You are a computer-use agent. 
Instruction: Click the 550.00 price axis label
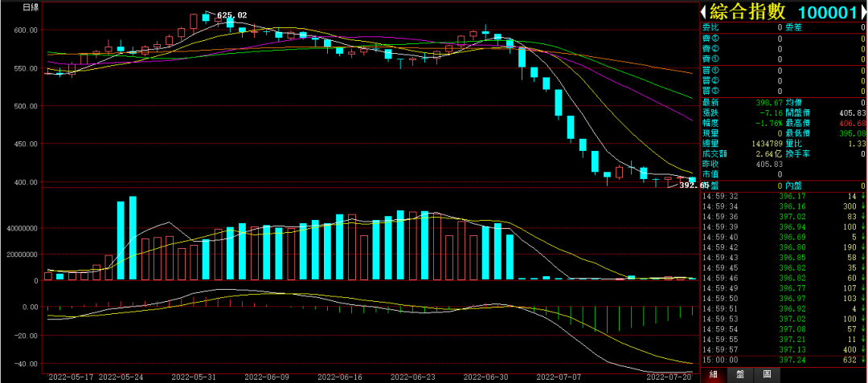click(x=27, y=68)
